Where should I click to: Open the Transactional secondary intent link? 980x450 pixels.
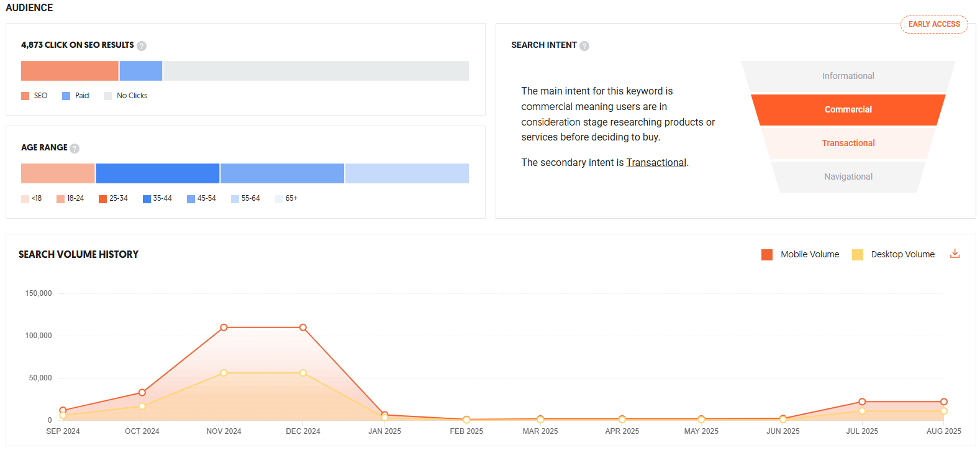(x=656, y=163)
